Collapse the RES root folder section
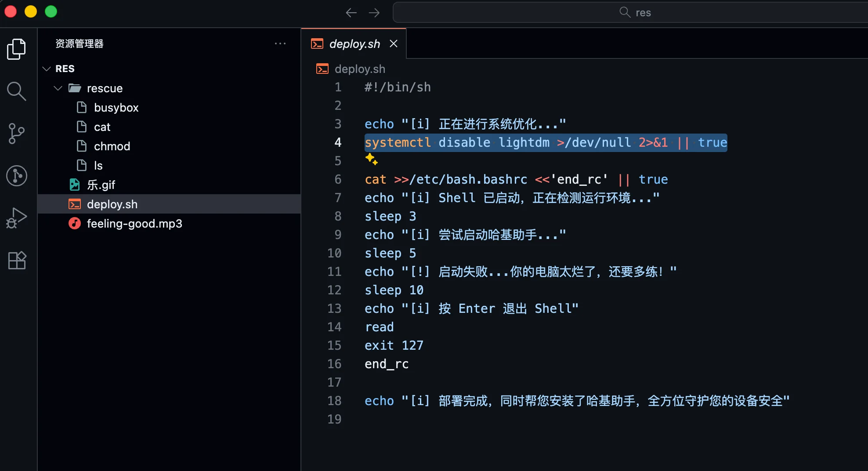Image resolution: width=868 pixels, height=471 pixels. (47, 69)
